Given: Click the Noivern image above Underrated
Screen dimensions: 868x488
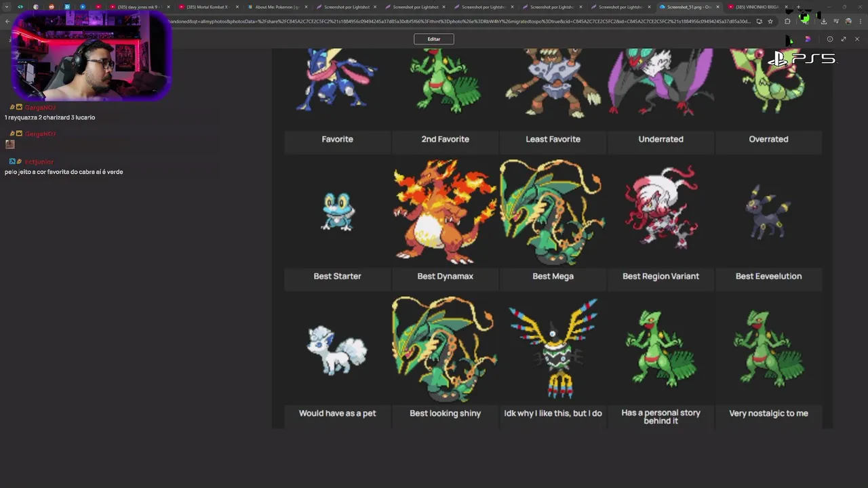Looking at the screenshot, I should [x=660, y=81].
